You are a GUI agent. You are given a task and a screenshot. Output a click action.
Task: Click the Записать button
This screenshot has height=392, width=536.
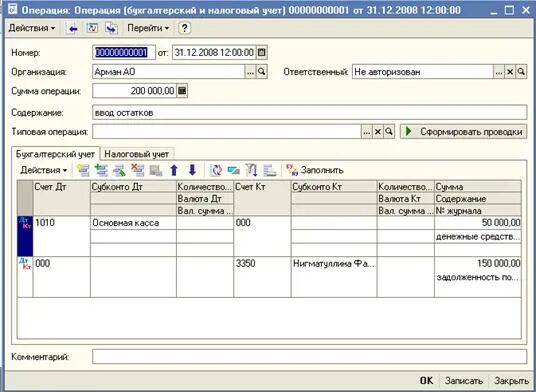click(464, 380)
